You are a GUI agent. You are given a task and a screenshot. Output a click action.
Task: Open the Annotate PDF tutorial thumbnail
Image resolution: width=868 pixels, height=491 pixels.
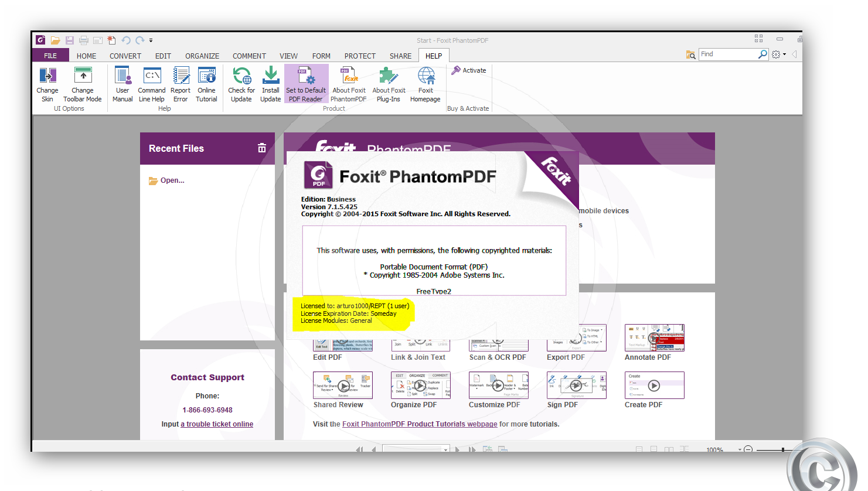[x=655, y=337]
